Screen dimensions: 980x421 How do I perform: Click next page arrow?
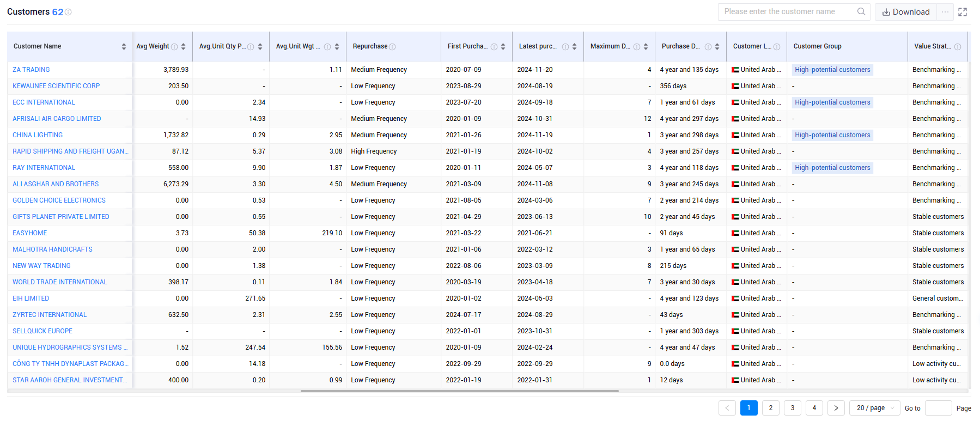[836, 408]
